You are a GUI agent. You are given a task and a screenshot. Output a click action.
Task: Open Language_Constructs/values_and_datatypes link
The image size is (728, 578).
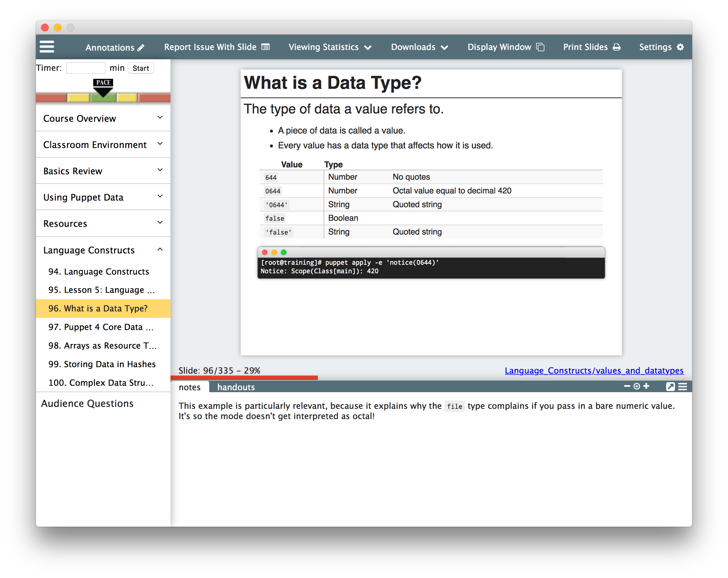tap(594, 371)
